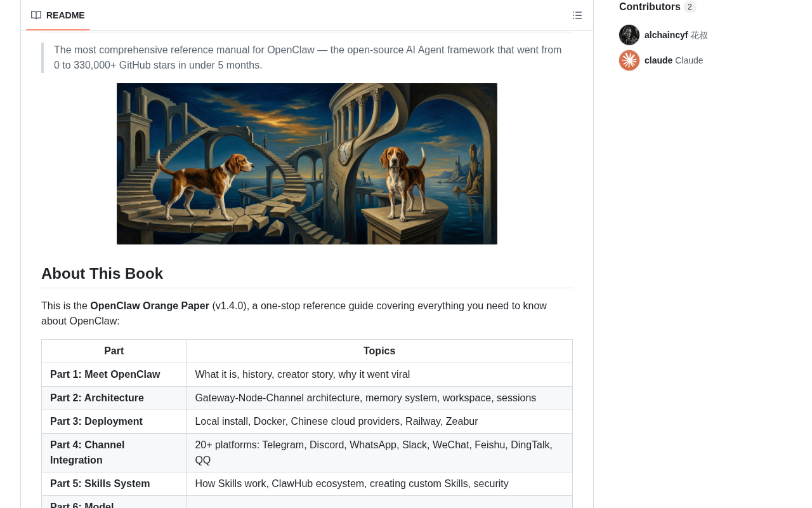Click the Part column header

(114, 351)
